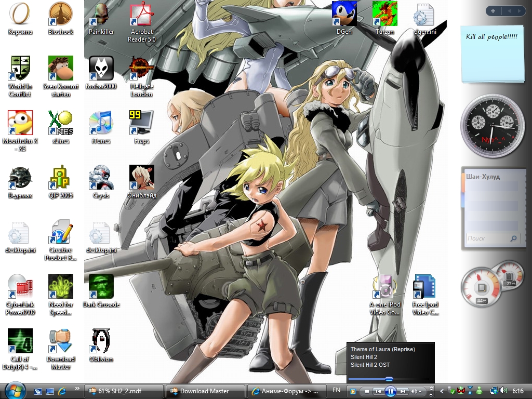Open the Ониблэйд shortcut
Screen dimensions: 532x399
point(141,182)
